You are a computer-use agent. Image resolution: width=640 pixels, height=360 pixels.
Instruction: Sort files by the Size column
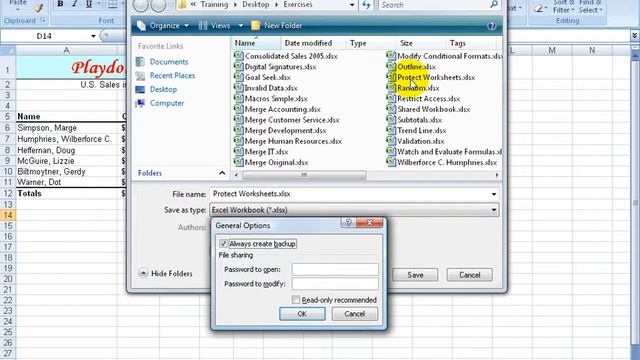(x=420, y=43)
